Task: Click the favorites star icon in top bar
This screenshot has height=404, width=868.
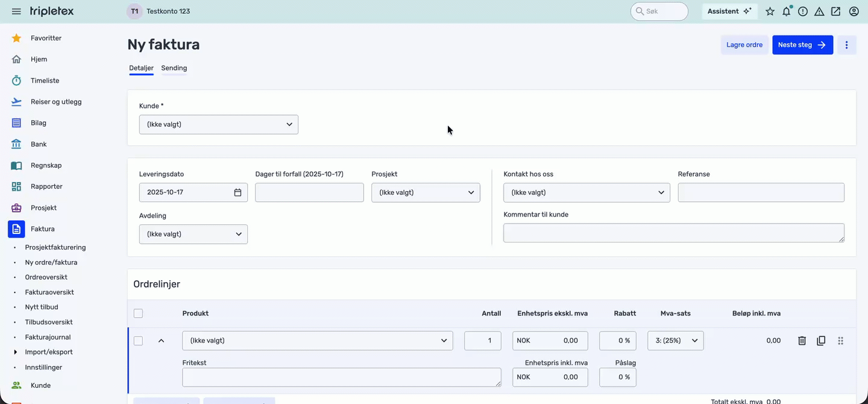Action: coord(770,11)
